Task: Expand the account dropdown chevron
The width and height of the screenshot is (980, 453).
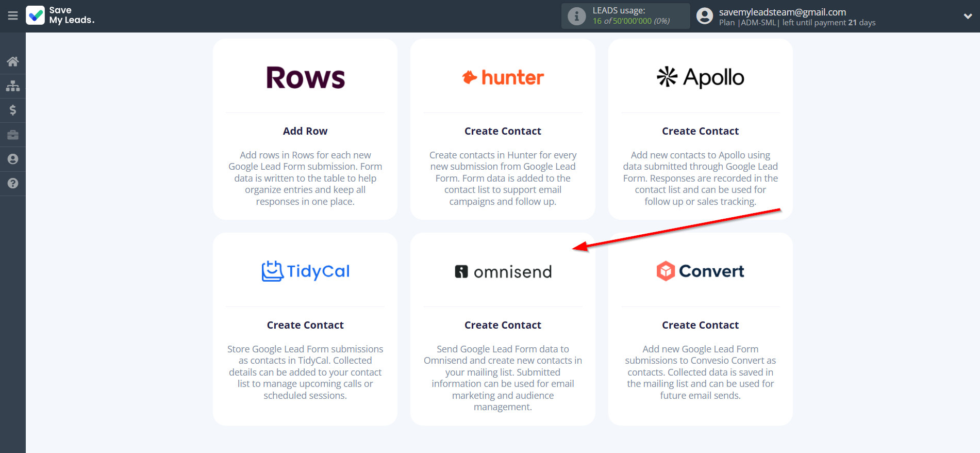Action: tap(968, 16)
